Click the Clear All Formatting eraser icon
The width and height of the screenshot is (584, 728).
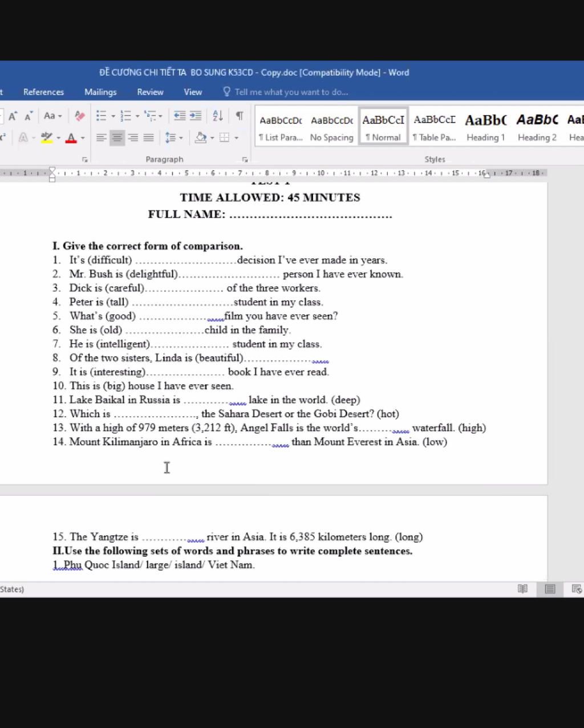coord(80,116)
